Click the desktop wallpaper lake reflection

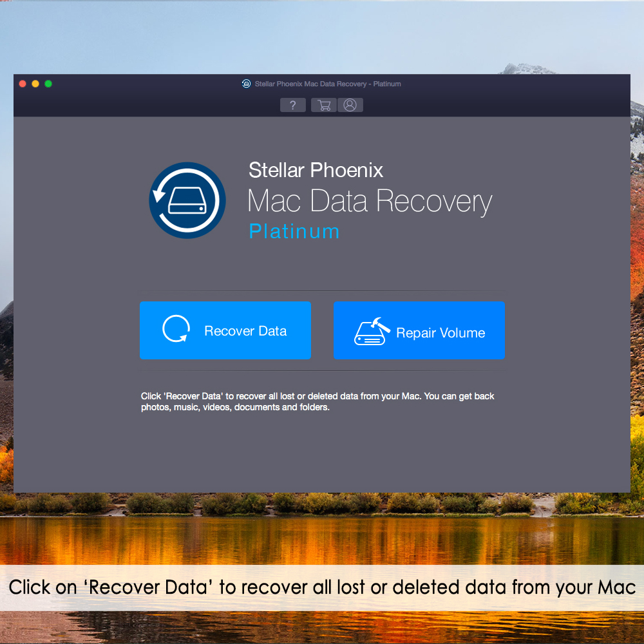pyautogui.click(x=322, y=540)
